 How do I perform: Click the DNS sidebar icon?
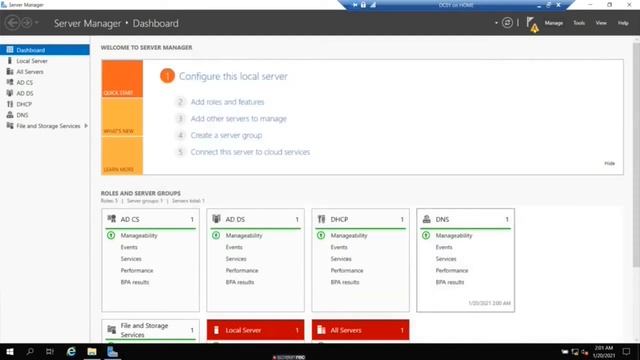click(x=10, y=115)
